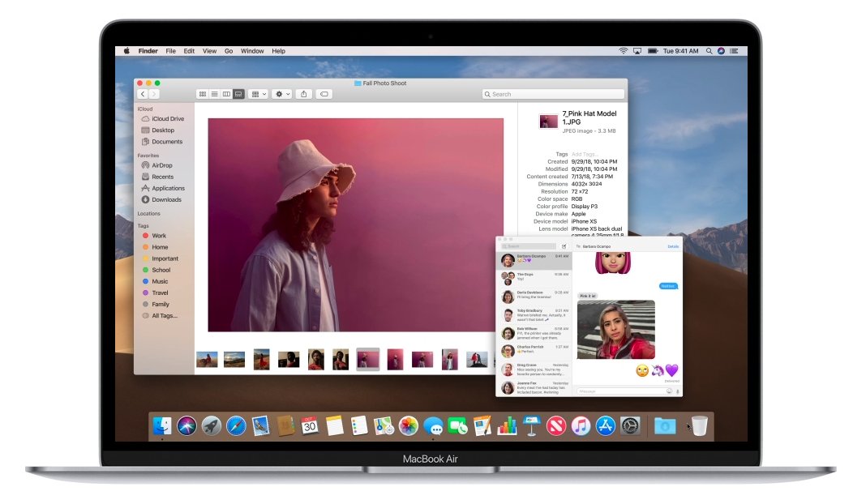Image resolution: width=853 pixels, height=504 pixels.
Task: Open the View menu
Action: pos(209,50)
